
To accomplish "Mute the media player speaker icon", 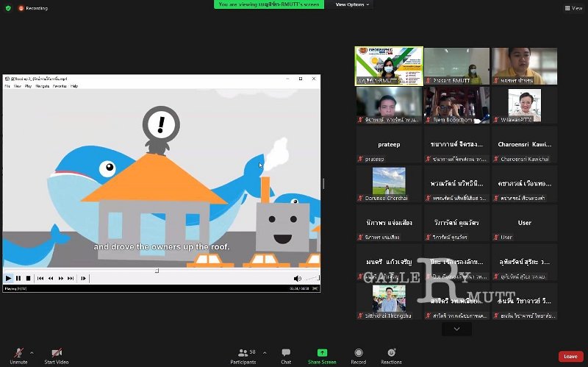I will 297,278.
